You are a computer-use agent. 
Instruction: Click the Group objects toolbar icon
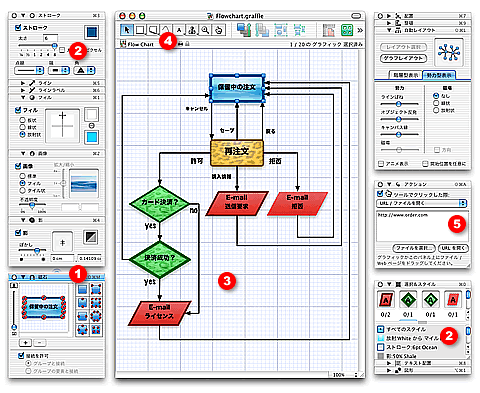281,30
